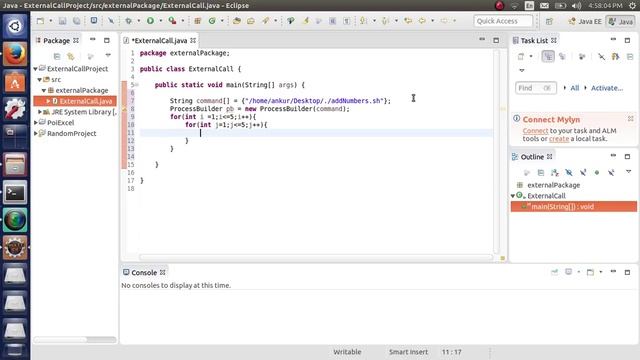Toggle Sort in the Outline toolbar
This screenshot has height=360, width=640.
click(555, 173)
